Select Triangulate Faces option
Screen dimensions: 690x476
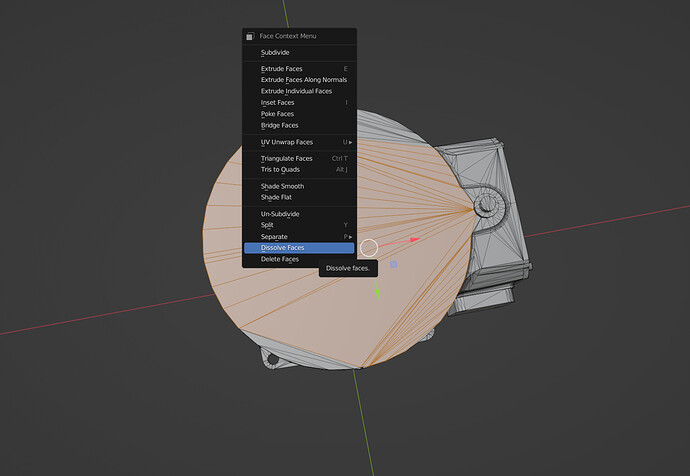click(x=299, y=158)
